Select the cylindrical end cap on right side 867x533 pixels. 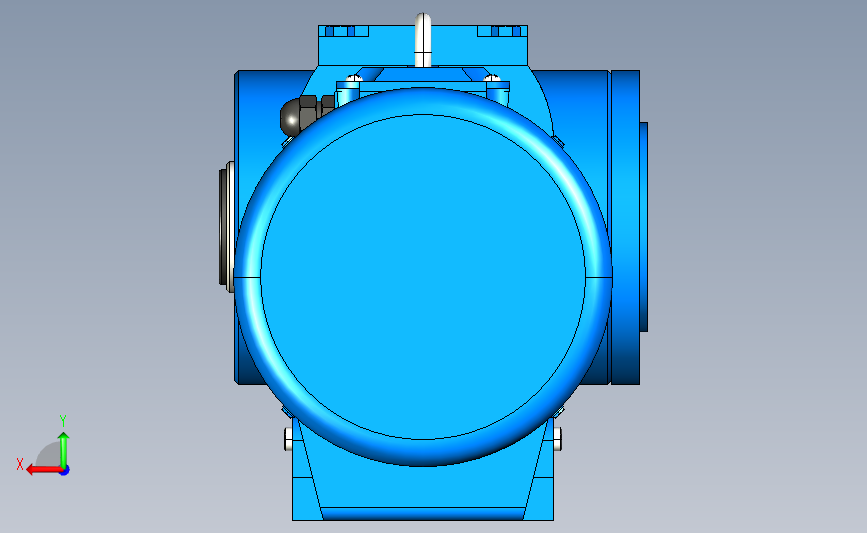(x=625, y=227)
